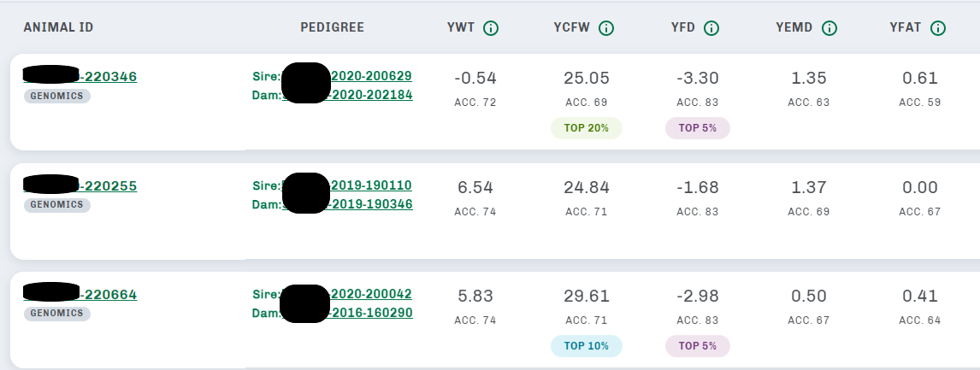Image resolution: width=980 pixels, height=370 pixels.
Task: Click the YCFW info icon
Action: coord(606,28)
